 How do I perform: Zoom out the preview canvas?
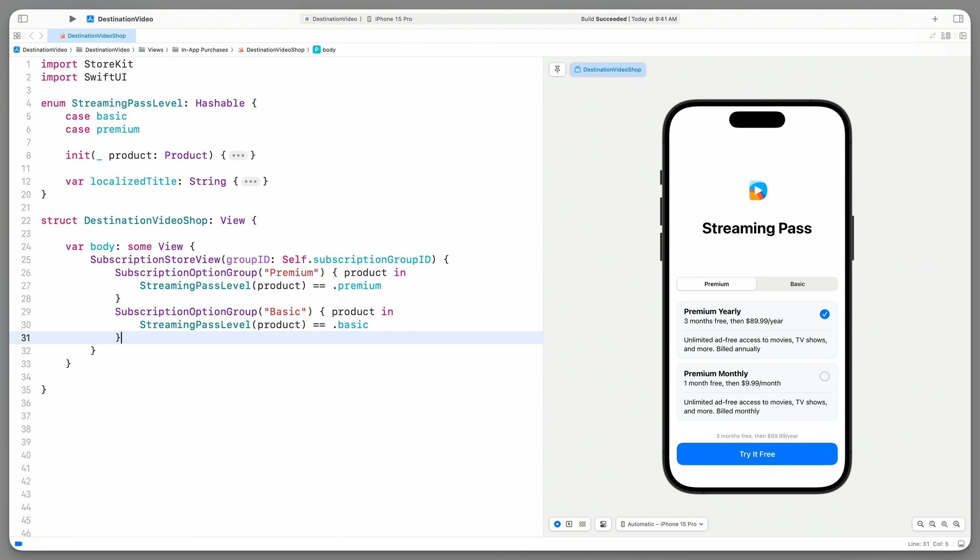(x=920, y=524)
